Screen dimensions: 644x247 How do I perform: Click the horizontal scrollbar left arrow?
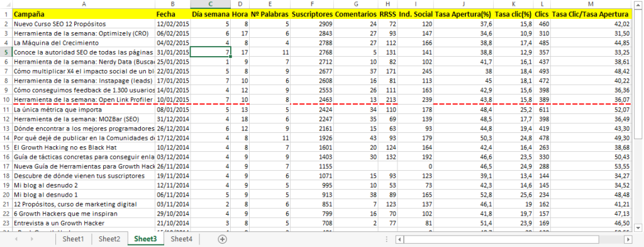click(399, 239)
